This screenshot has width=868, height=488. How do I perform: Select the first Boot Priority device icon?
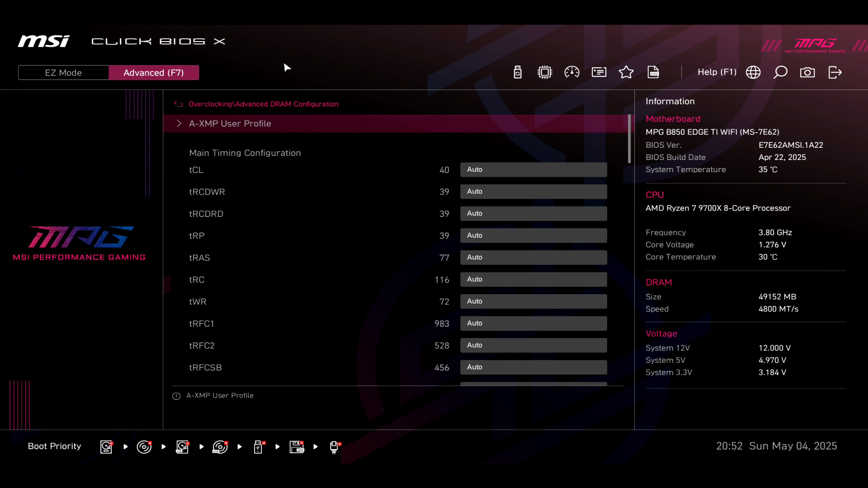tap(106, 447)
